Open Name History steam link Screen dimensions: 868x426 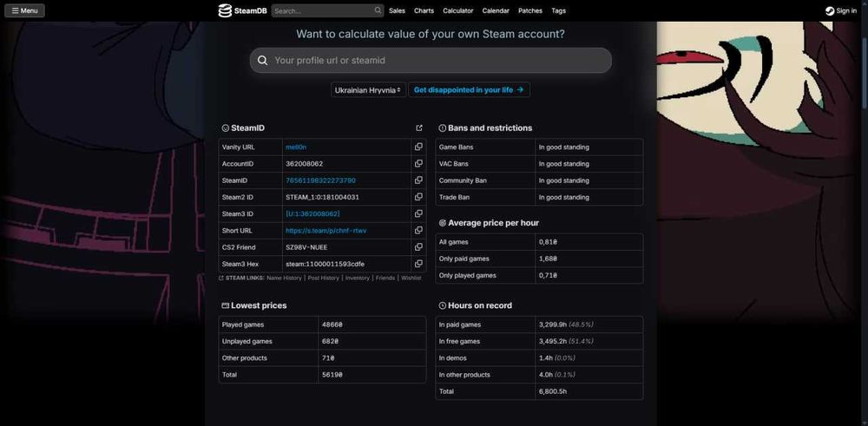[x=284, y=278]
